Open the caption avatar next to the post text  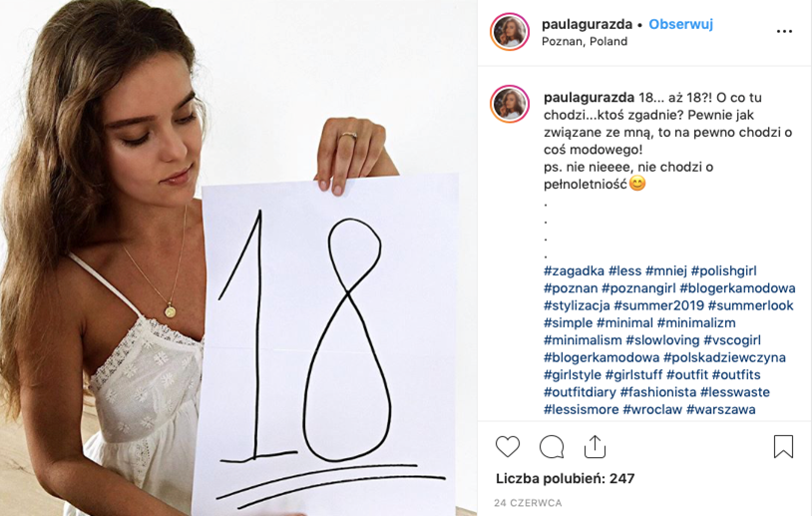[510, 104]
